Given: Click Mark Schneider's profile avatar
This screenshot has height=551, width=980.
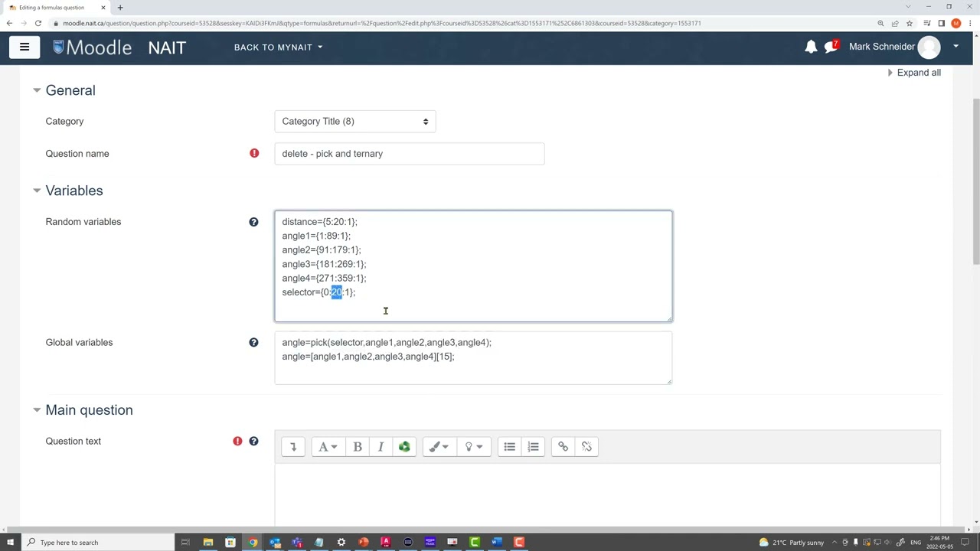Looking at the screenshot, I should [x=929, y=47].
